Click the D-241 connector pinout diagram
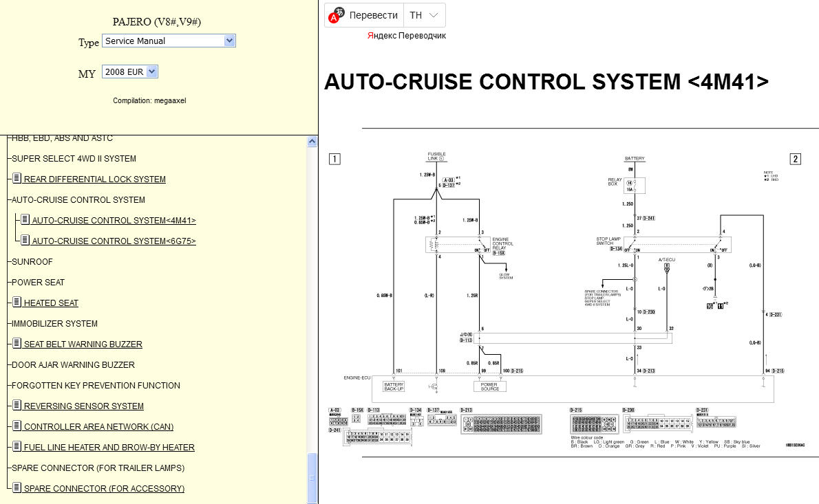Viewport: 819px width, 504px height. point(377,438)
